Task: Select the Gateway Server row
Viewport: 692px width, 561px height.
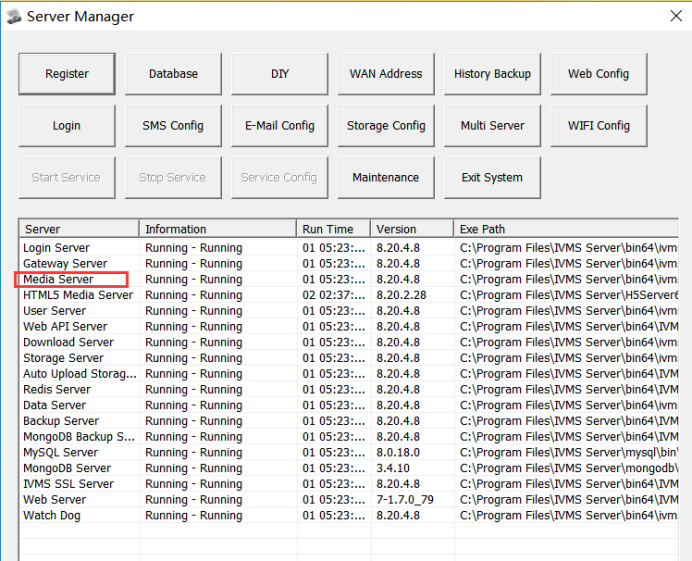Action: click(349, 264)
